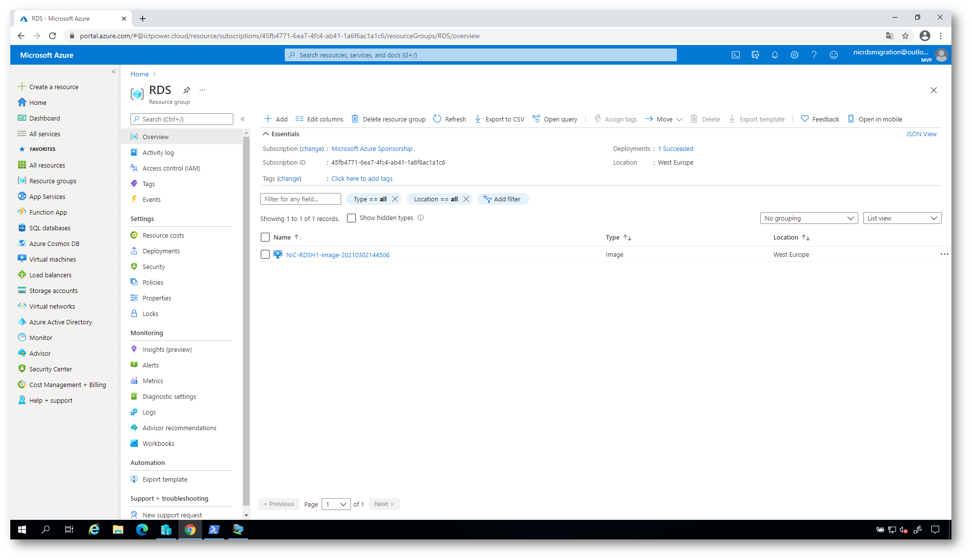Viewport: 972px width, 560px height.
Task: Click Microsoft Azure Sponsorship link
Action: (x=372, y=148)
